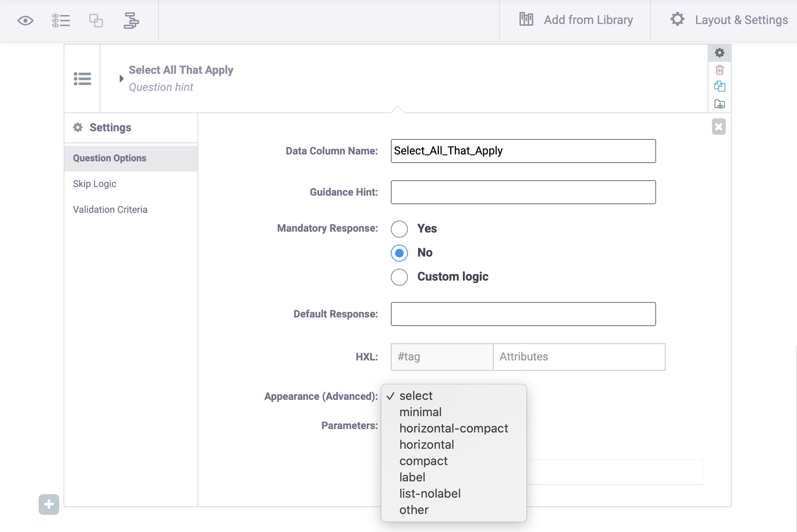Screen dimensions: 797x532
Task: Open Add from Library
Action: coord(575,20)
